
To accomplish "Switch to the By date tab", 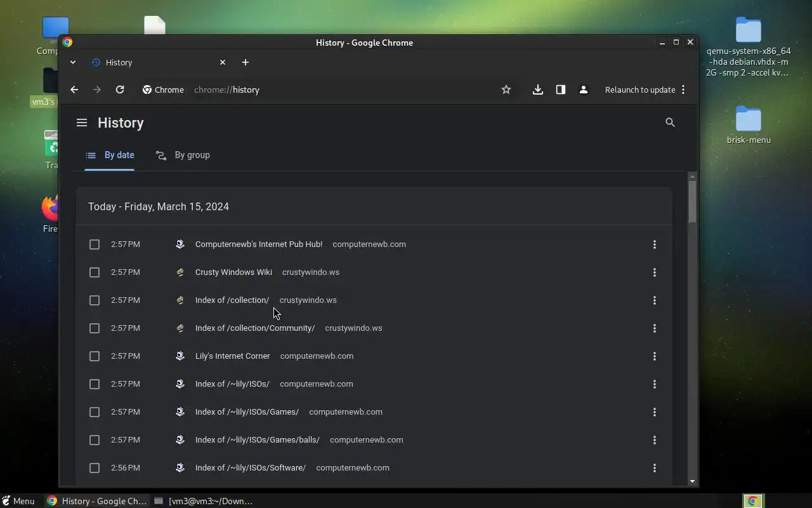I will [x=110, y=155].
